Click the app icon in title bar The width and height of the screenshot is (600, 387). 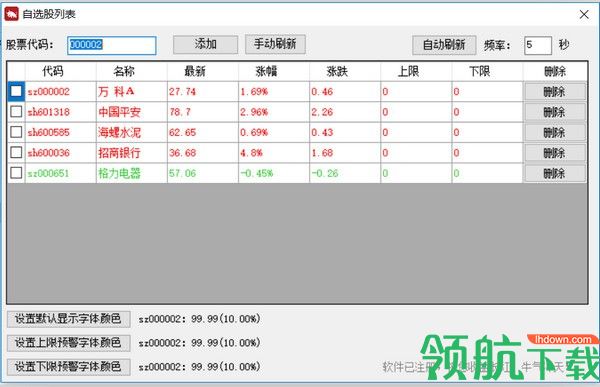pos(11,15)
